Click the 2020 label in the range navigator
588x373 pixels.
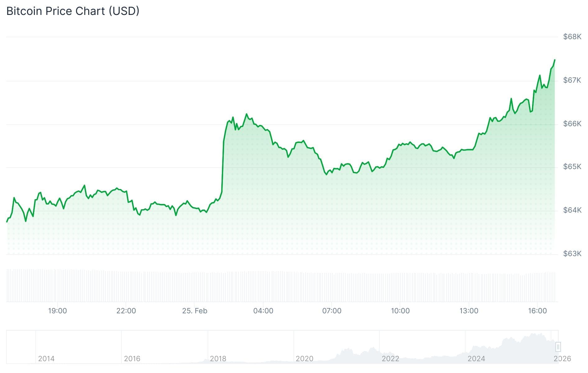tap(304, 359)
